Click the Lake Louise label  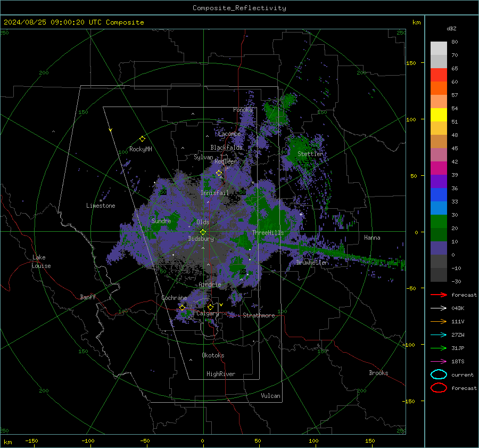(42, 262)
